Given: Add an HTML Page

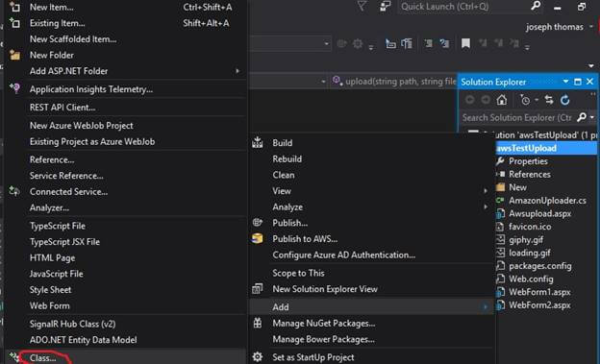Looking at the screenshot, I should pyautogui.click(x=52, y=257).
